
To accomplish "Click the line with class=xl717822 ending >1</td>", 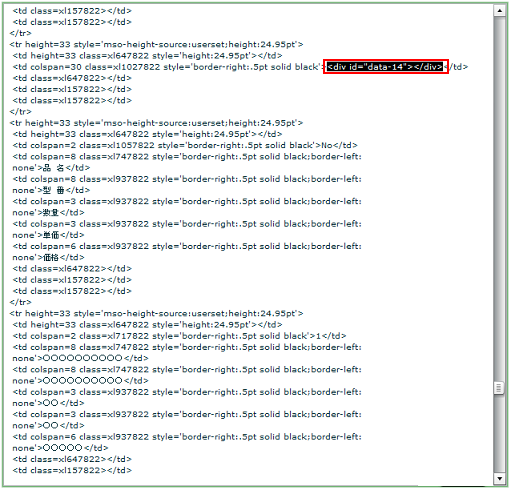I will pyautogui.click(x=179, y=336).
